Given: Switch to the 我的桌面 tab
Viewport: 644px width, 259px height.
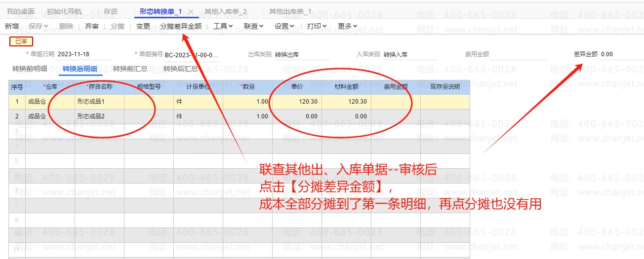Looking at the screenshot, I should [x=21, y=11].
